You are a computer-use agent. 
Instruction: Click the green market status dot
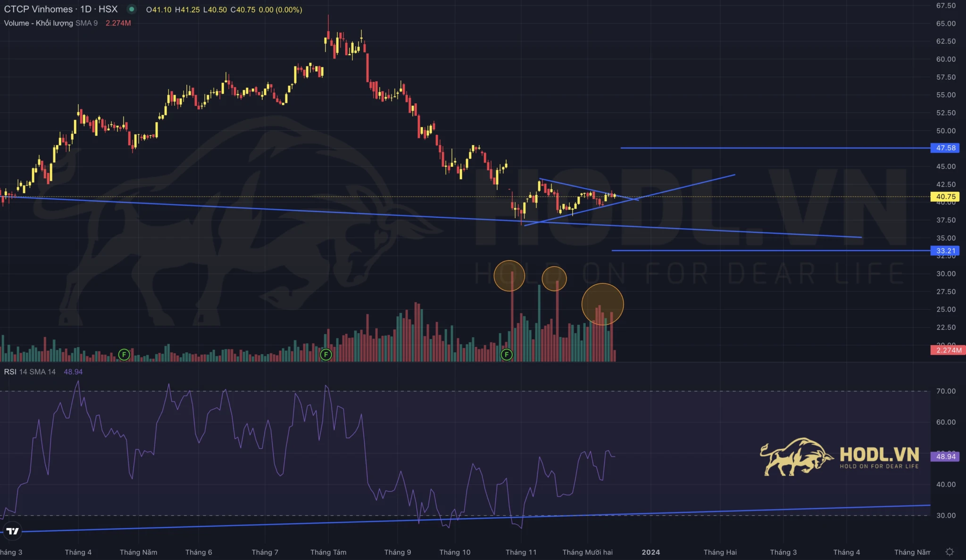tap(132, 9)
